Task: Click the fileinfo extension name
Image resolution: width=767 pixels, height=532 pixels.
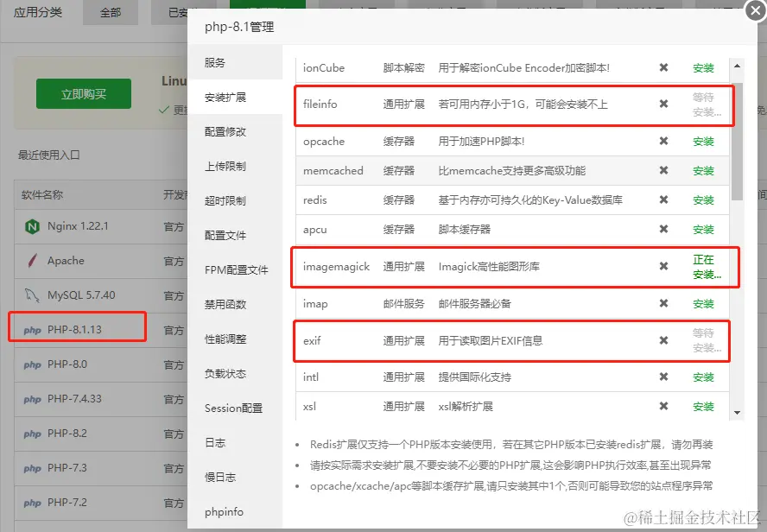Action: [x=320, y=104]
